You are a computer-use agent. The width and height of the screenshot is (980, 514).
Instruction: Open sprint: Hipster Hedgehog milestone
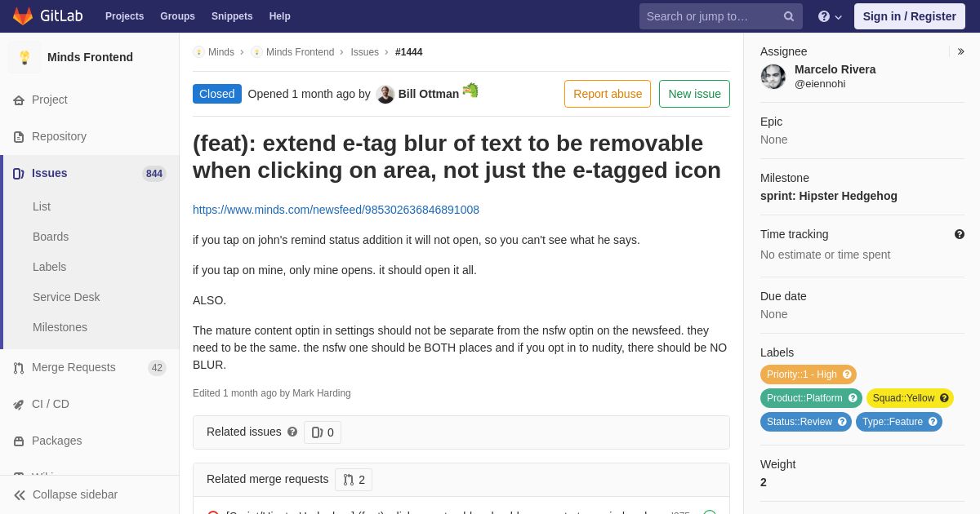829,196
